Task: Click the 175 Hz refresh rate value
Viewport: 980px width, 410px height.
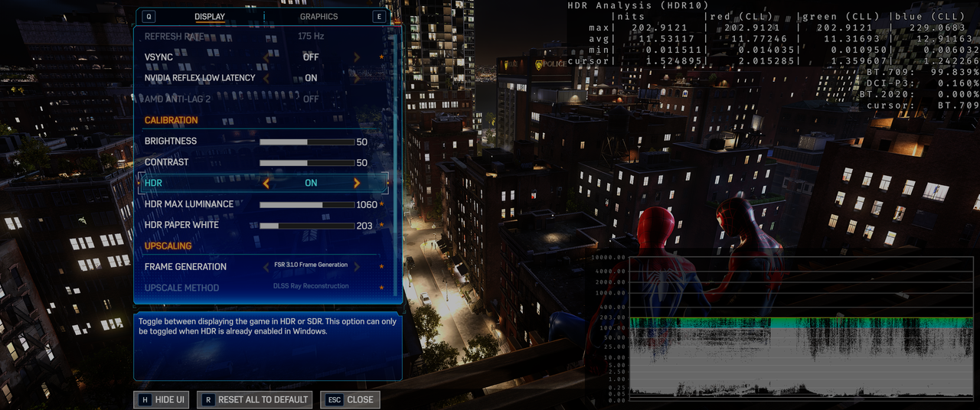Action: pyautogui.click(x=311, y=36)
